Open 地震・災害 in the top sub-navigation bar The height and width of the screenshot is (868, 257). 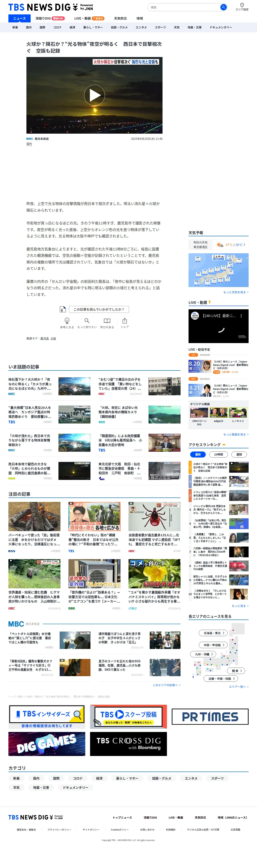pos(195,28)
